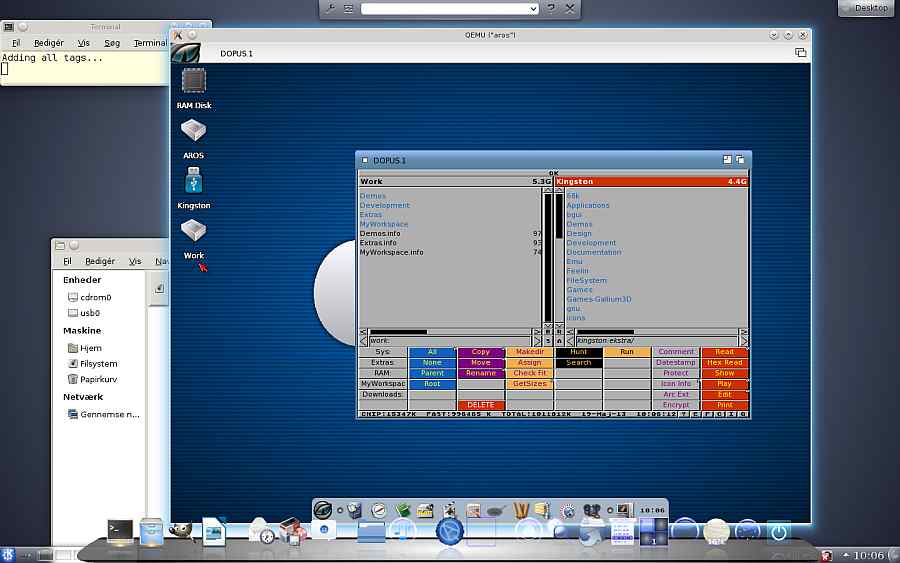Click the power button icon in the dock
Image resolution: width=900 pixels, height=563 pixels.
(x=778, y=532)
